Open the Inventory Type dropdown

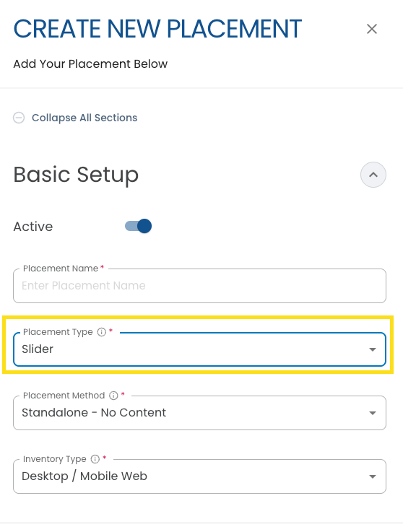(199, 476)
